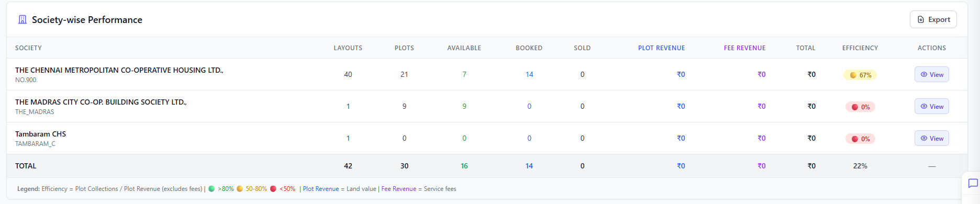Image resolution: width=980 pixels, height=204 pixels.
Task: Open available plots count 7 link
Action: click(464, 74)
